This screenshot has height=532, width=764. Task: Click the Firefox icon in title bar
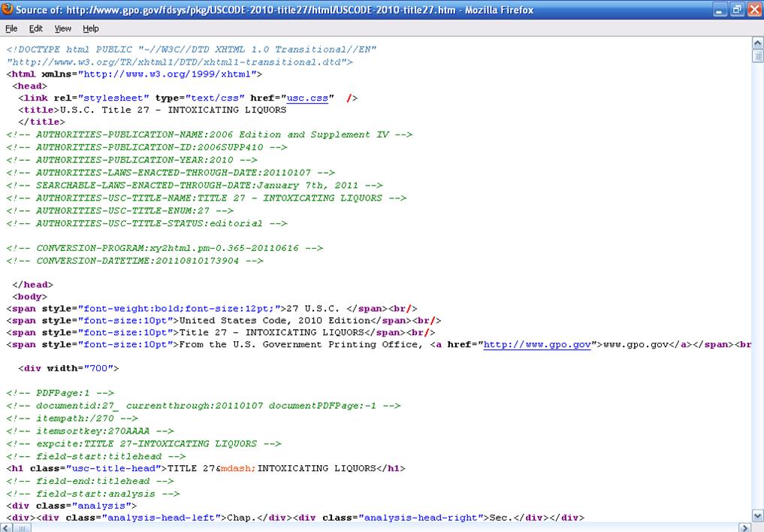[x=8, y=9]
